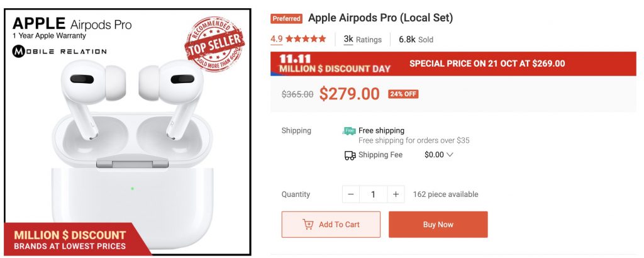Click the shopping cart icon in Add To Cart

coord(308,225)
